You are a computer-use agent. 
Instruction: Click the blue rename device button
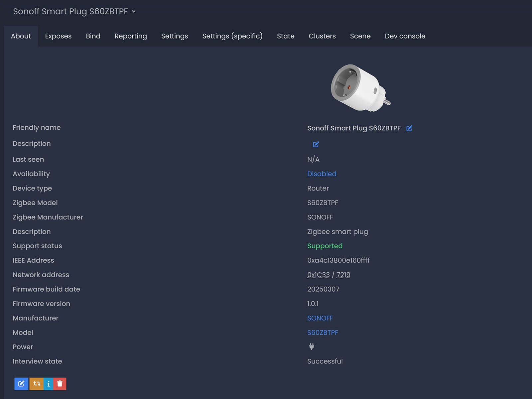pyautogui.click(x=21, y=384)
